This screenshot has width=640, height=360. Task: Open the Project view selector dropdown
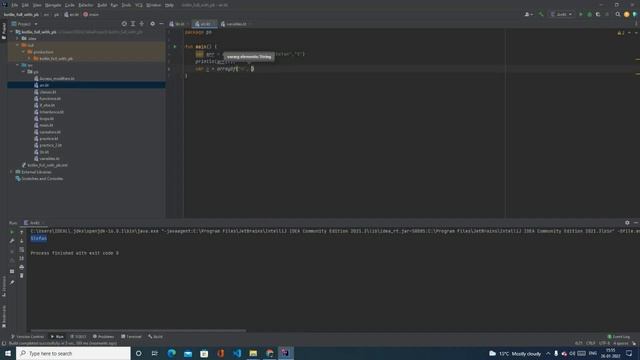pos(24,24)
